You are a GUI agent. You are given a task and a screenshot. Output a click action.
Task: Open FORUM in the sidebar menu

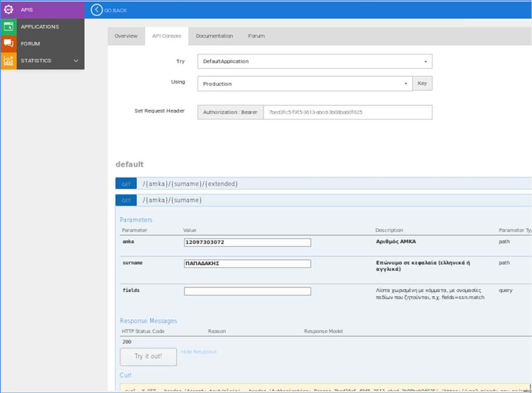(43, 44)
